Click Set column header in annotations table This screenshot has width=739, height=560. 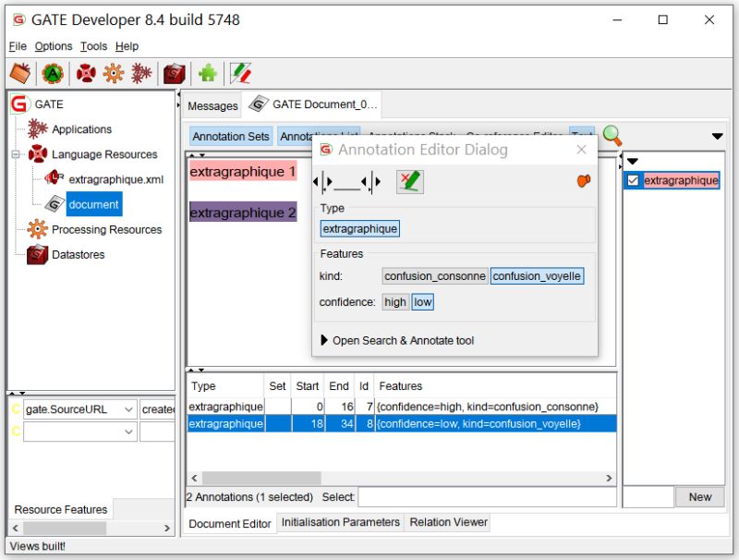(277, 386)
